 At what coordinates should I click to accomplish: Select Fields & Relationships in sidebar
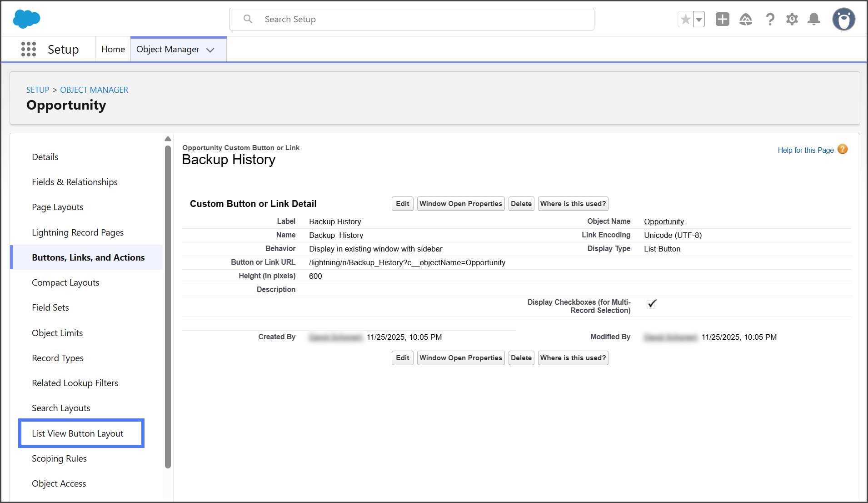pos(75,182)
